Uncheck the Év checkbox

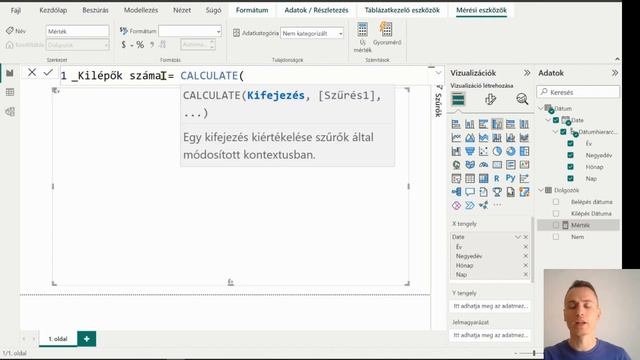[x=571, y=143]
